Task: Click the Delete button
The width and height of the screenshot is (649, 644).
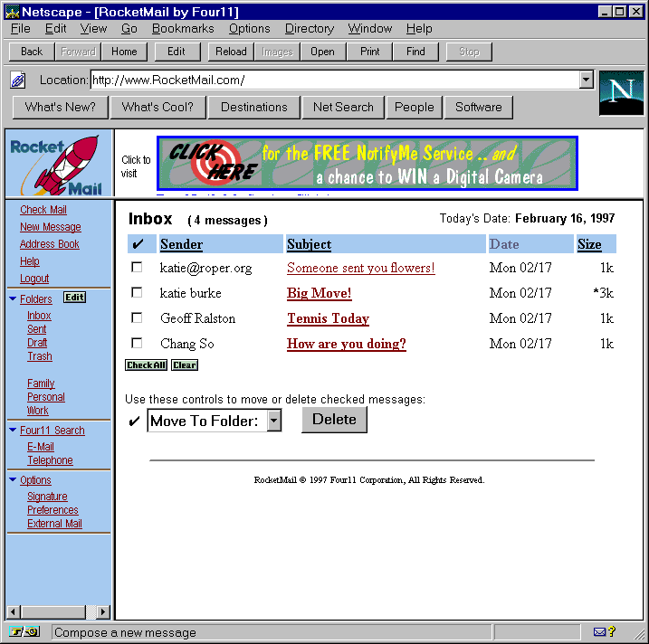Action: point(334,420)
